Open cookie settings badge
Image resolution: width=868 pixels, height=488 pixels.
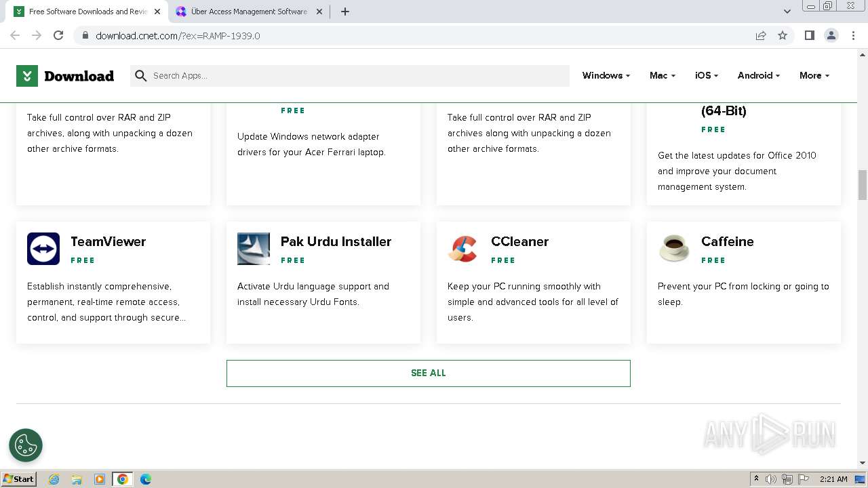tap(26, 445)
